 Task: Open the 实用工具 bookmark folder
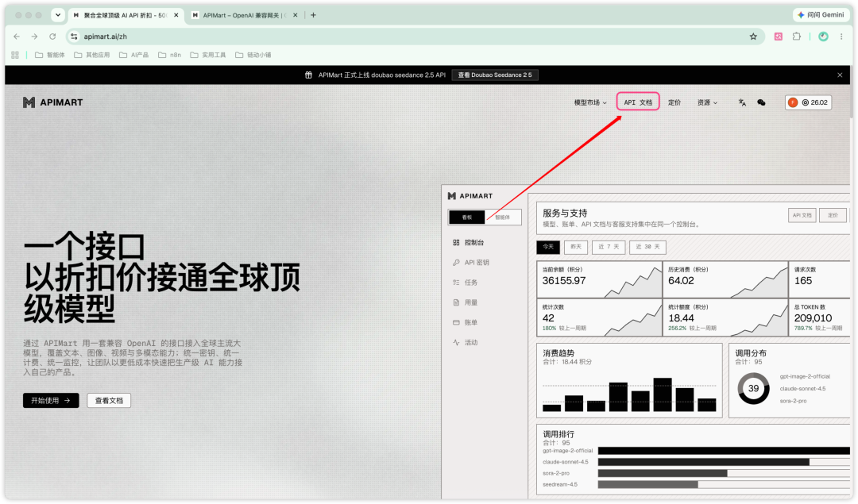pyautogui.click(x=208, y=55)
